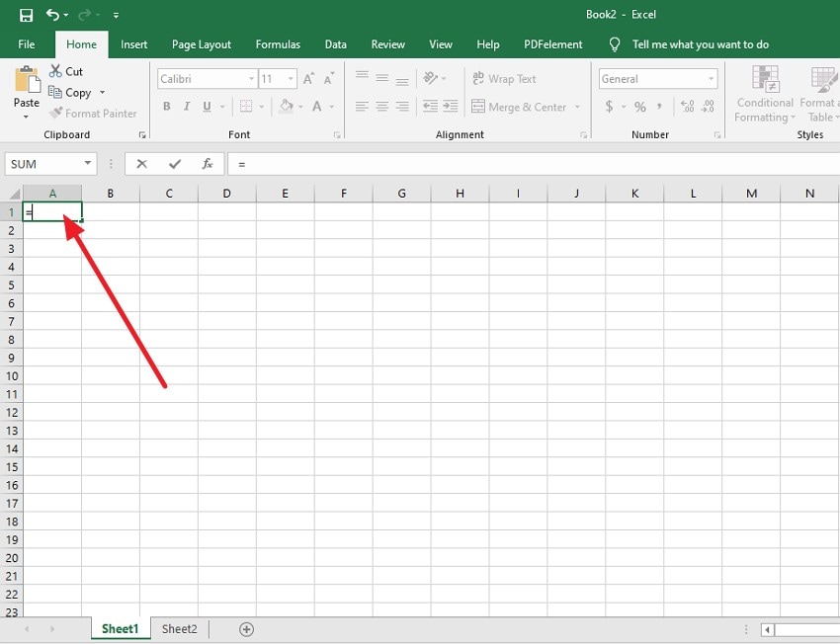This screenshot has height=644, width=840.
Task: Apply Bold formatting
Action: click(166, 106)
